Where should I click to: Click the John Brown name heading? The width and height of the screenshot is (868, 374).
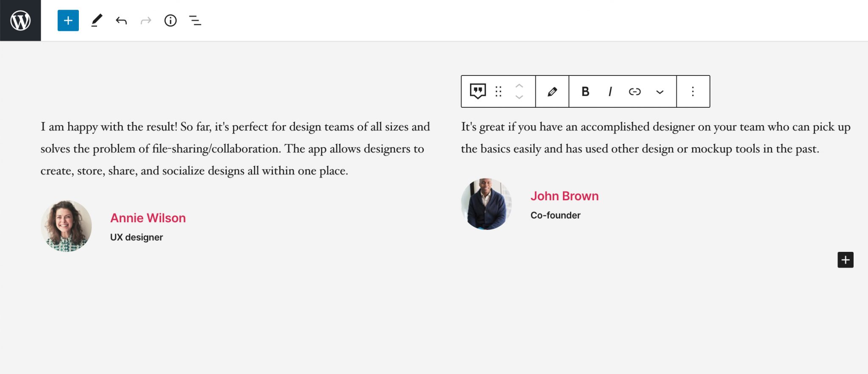565,196
